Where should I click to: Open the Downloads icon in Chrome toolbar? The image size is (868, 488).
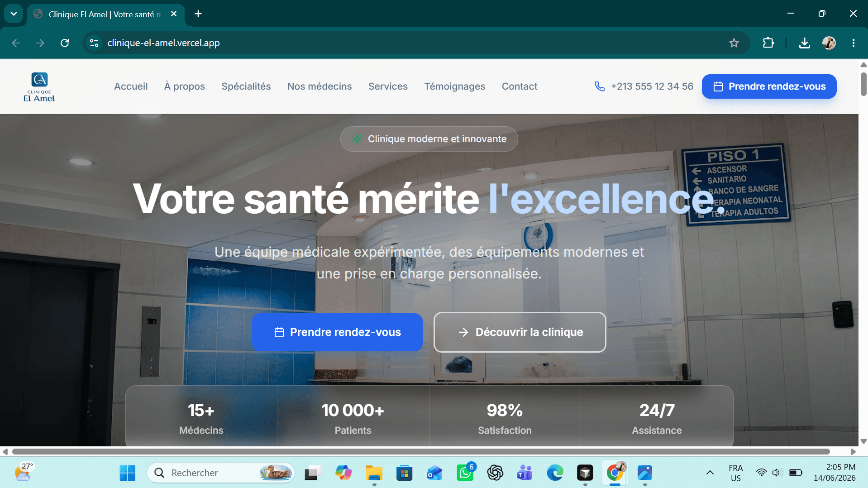(804, 43)
